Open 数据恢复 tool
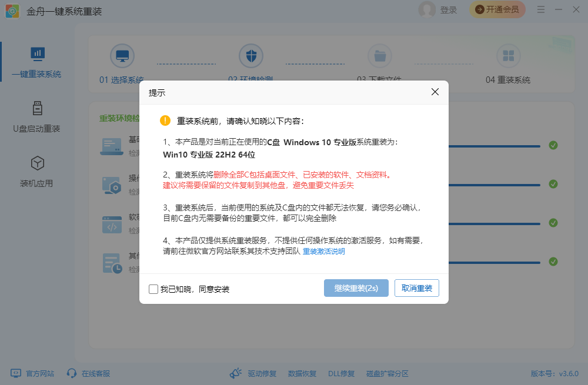The width and height of the screenshot is (588, 385). click(302, 373)
